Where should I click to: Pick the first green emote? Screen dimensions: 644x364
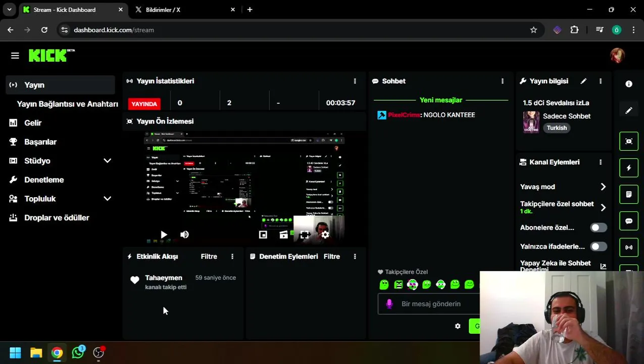pyautogui.click(x=384, y=285)
